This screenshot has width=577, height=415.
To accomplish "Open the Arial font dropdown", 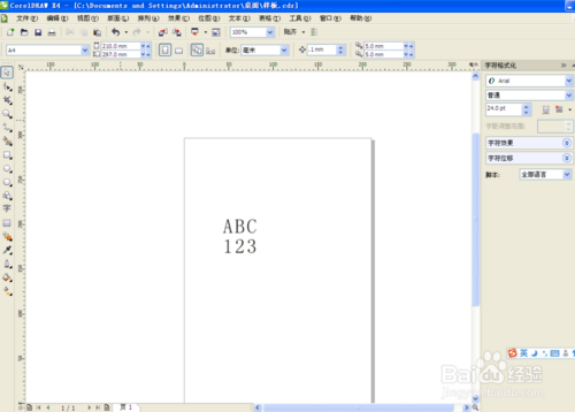I will coord(569,81).
